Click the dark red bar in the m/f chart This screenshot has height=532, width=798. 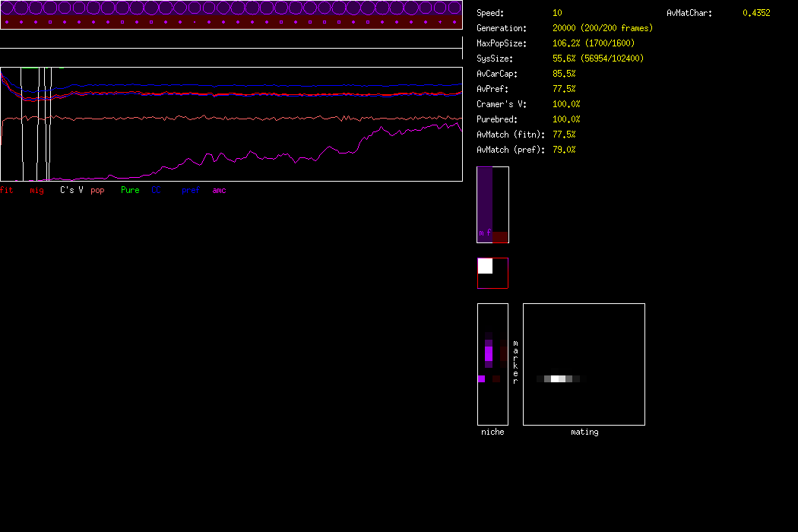(499, 237)
